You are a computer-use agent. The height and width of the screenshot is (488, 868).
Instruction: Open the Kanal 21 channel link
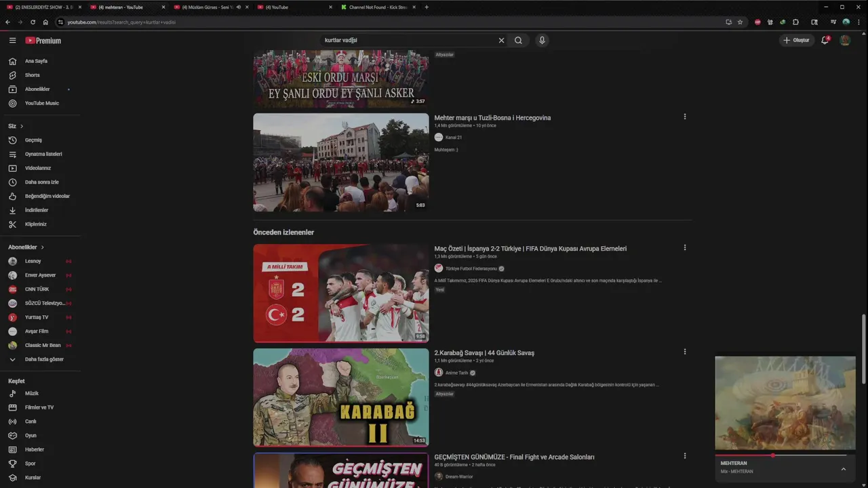click(454, 138)
